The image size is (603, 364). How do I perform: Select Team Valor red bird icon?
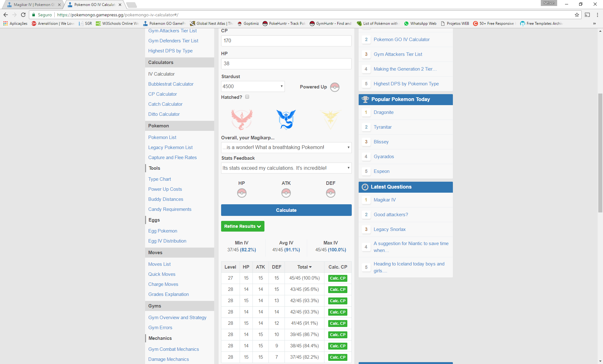click(242, 119)
